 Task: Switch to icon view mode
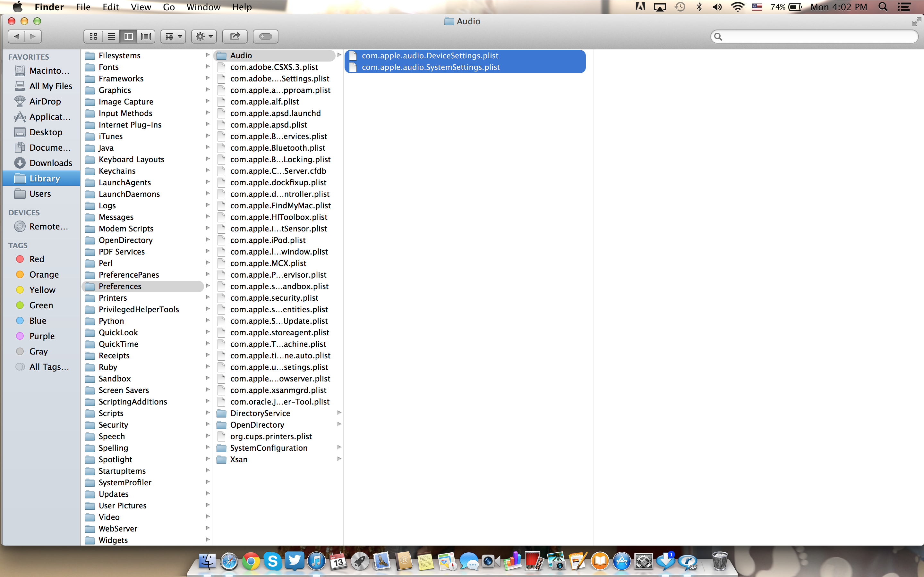93,37
